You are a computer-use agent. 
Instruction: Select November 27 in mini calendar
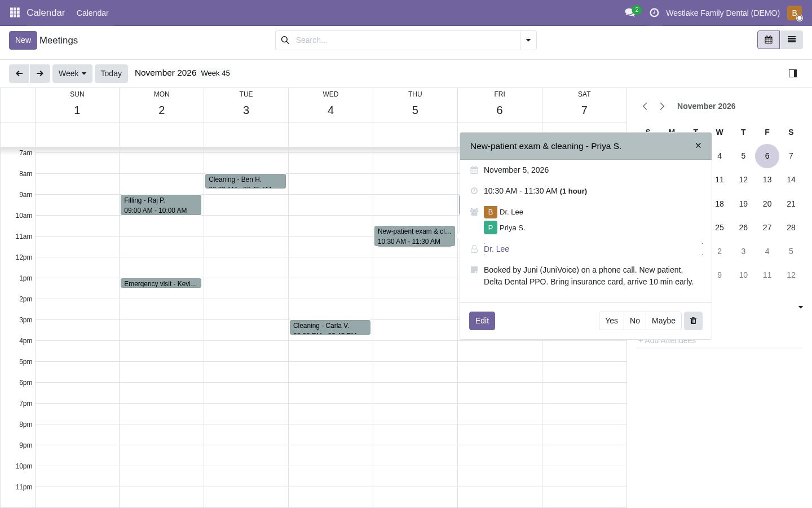[767, 227]
